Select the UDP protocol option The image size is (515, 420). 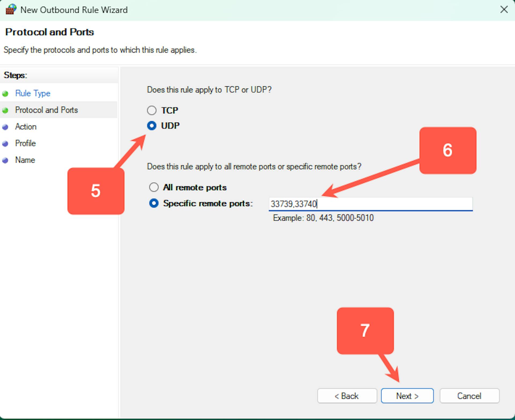[x=152, y=126]
